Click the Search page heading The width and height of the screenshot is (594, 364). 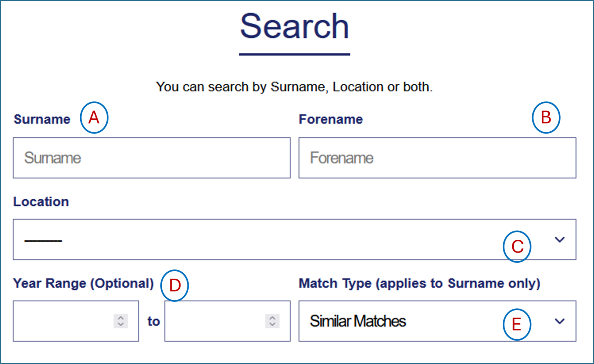[295, 26]
